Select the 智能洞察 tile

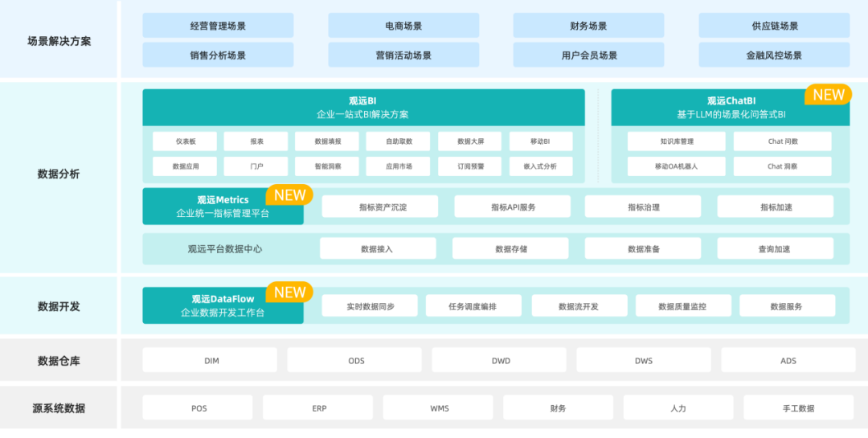(x=327, y=166)
